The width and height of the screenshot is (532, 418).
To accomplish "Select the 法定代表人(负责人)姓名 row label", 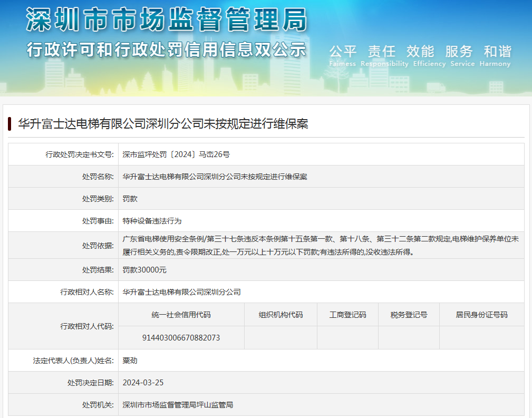I will pos(74,361).
